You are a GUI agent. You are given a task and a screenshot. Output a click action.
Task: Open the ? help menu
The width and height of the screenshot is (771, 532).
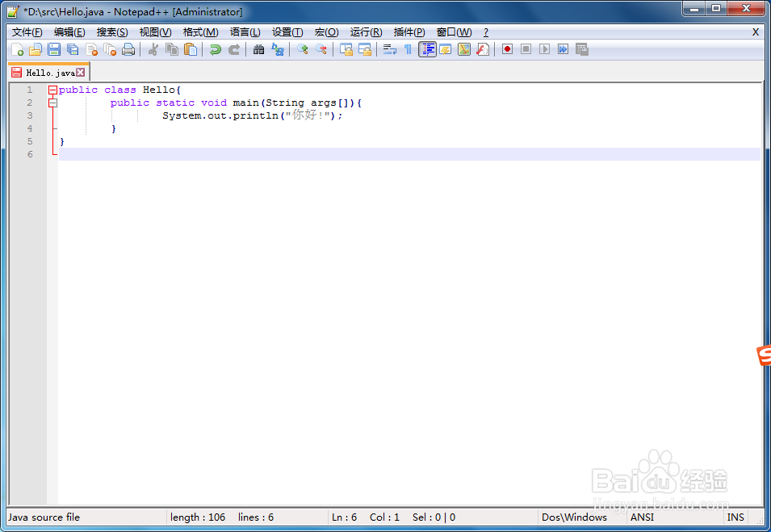click(486, 32)
